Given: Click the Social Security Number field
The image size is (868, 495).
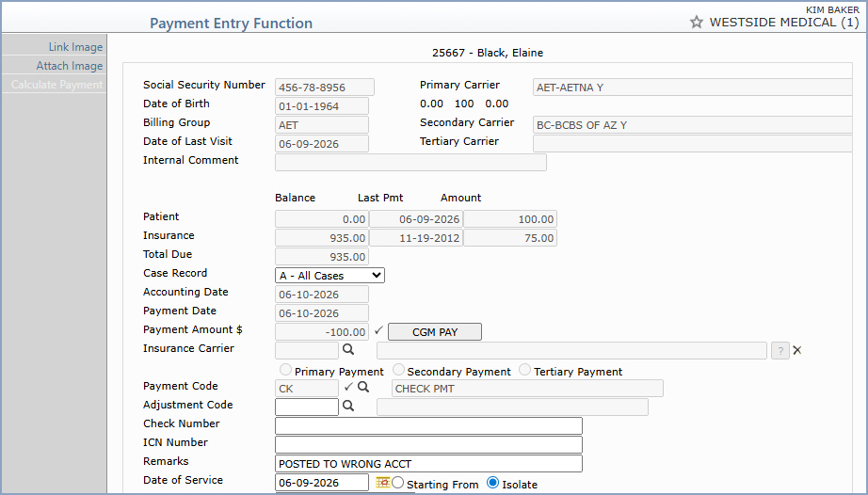Looking at the screenshot, I should pyautogui.click(x=325, y=88).
